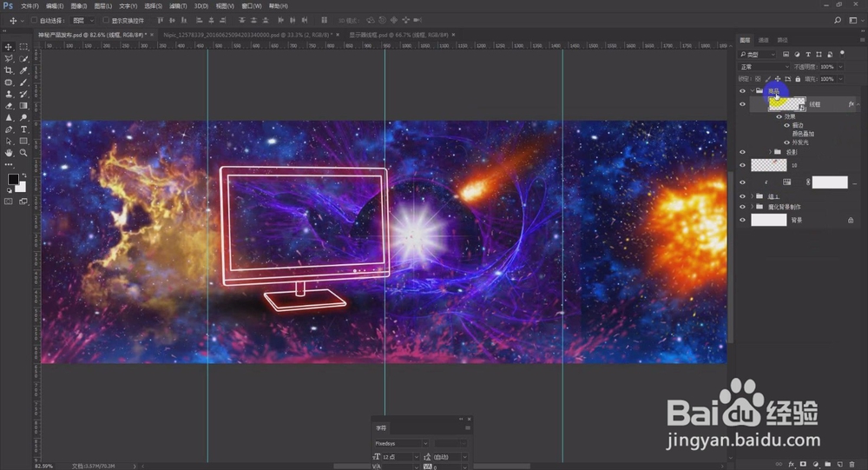Enable the 自动选择 checkbox
The width and height of the screenshot is (868, 470).
(34, 21)
